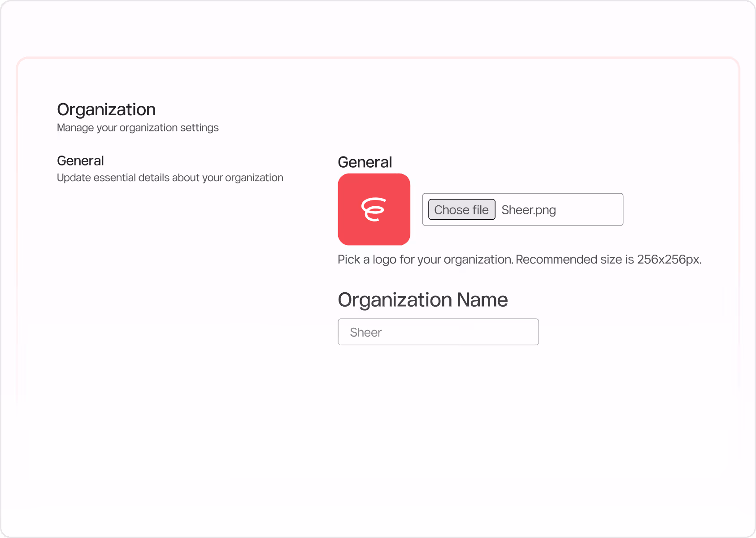Image resolution: width=756 pixels, height=538 pixels.
Task: Click the Manage your organization settings subtitle
Action: pyautogui.click(x=138, y=128)
